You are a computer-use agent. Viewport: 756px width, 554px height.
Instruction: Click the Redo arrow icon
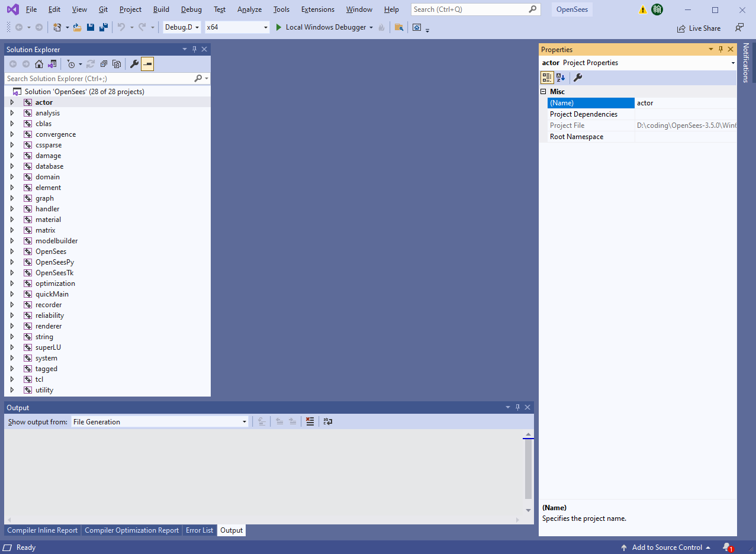[x=142, y=27]
